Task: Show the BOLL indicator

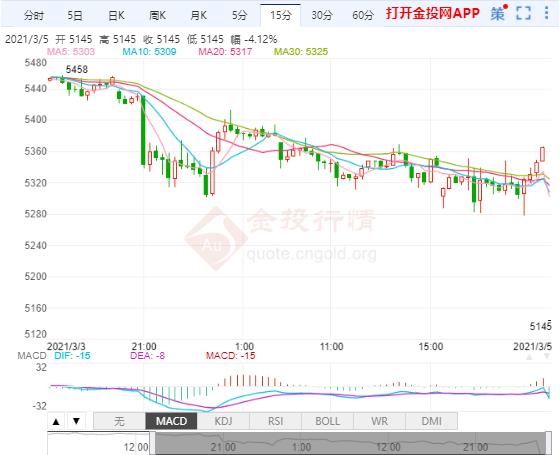Action: [x=328, y=421]
